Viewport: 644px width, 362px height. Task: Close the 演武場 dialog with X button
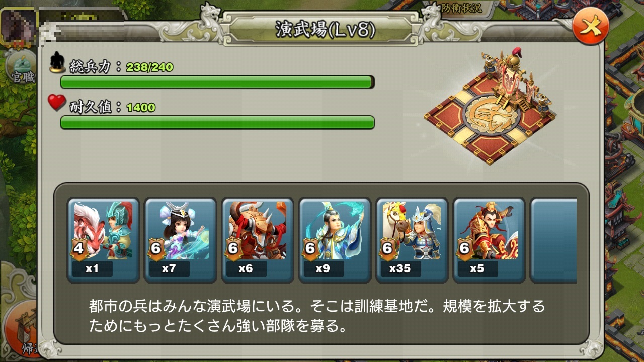click(x=591, y=28)
